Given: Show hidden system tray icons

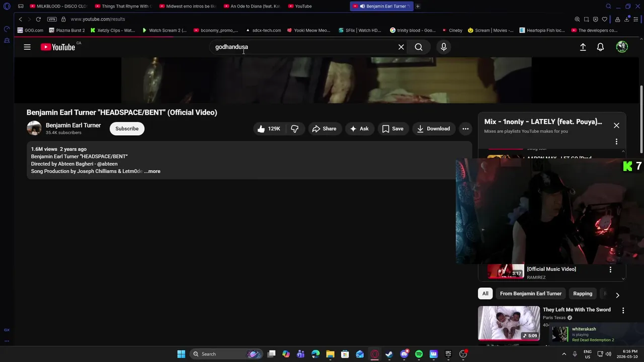Looking at the screenshot, I should [x=563, y=354].
